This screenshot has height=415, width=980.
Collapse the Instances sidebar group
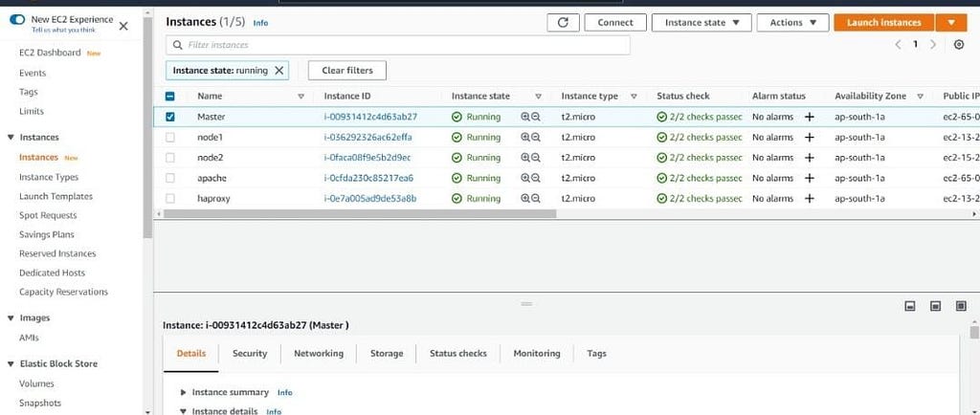(11, 138)
